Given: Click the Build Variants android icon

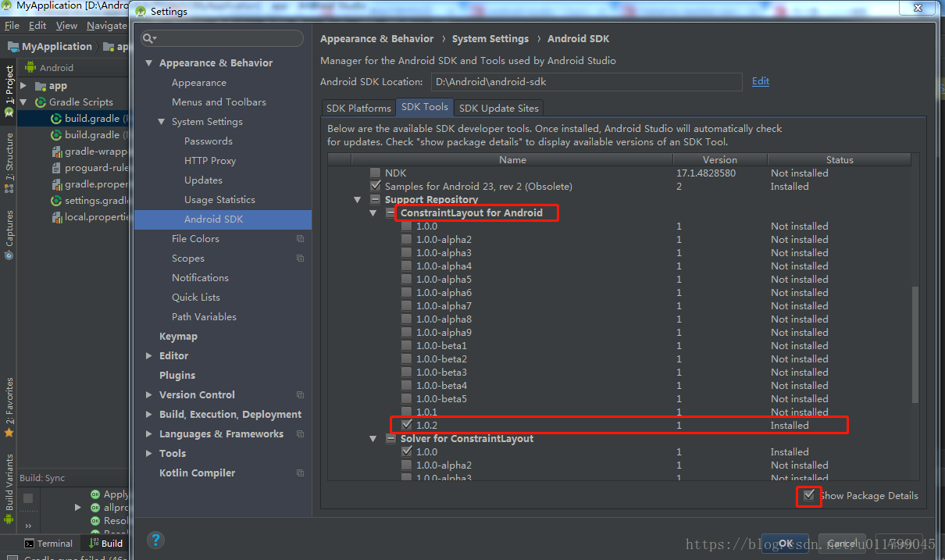Looking at the screenshot, I should pos(9,519).
